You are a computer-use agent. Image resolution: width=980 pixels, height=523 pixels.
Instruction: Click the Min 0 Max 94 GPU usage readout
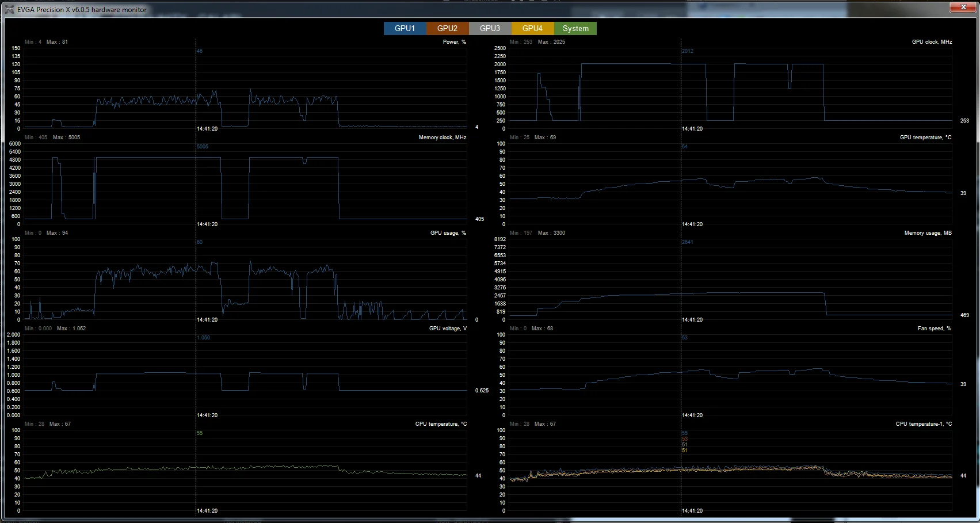tap(46, 233)
